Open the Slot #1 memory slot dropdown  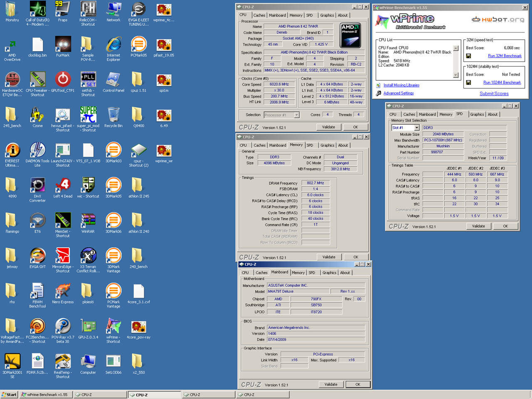417,128
